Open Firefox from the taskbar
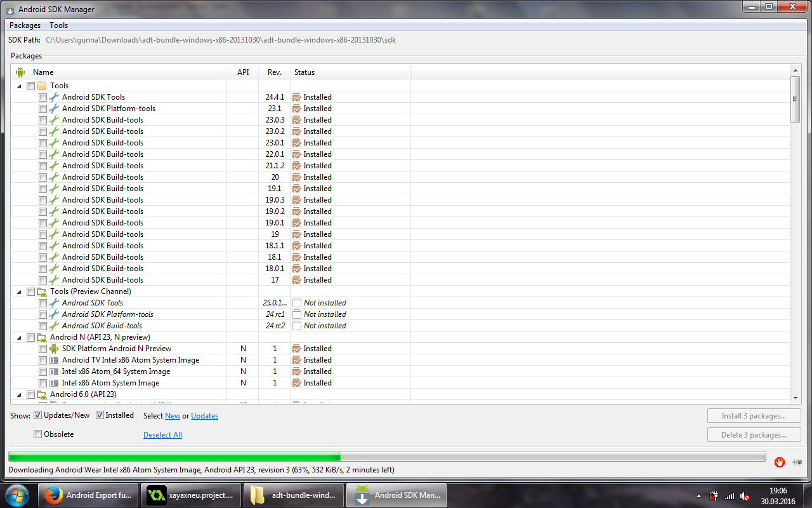Screen dimensions: 812x508 click(53, 495)
